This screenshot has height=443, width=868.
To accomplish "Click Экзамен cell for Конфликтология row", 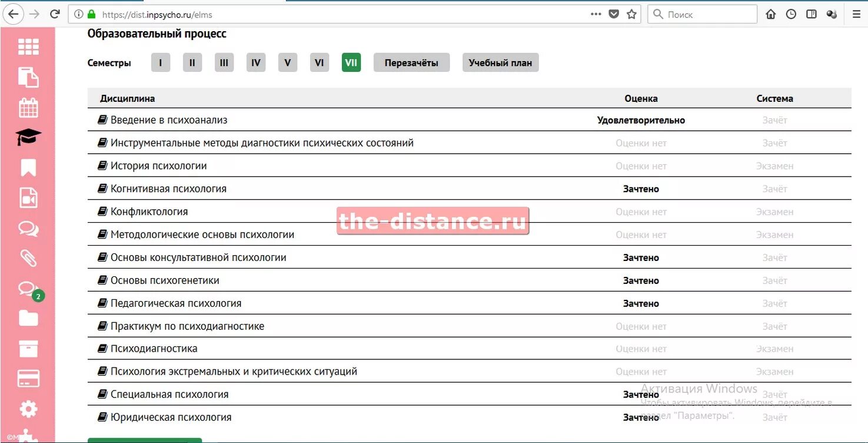I will point(774,211).
